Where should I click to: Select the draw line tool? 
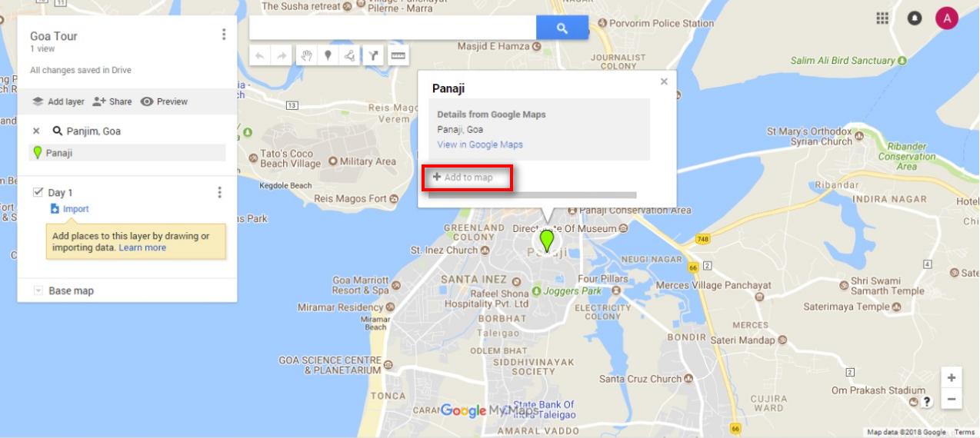pos(349,55)
